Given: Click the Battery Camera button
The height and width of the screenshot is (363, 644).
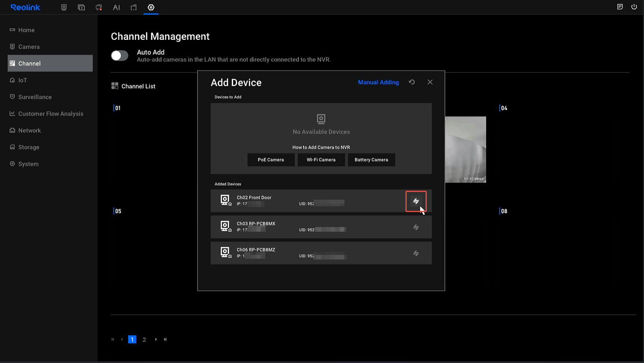Looking at the screenshot, I should point(371,160).
